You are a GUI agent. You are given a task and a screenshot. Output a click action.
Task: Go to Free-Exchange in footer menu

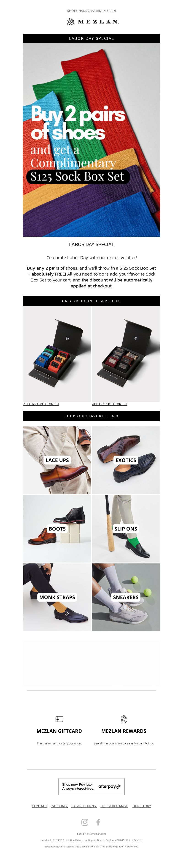pos(114,806)
